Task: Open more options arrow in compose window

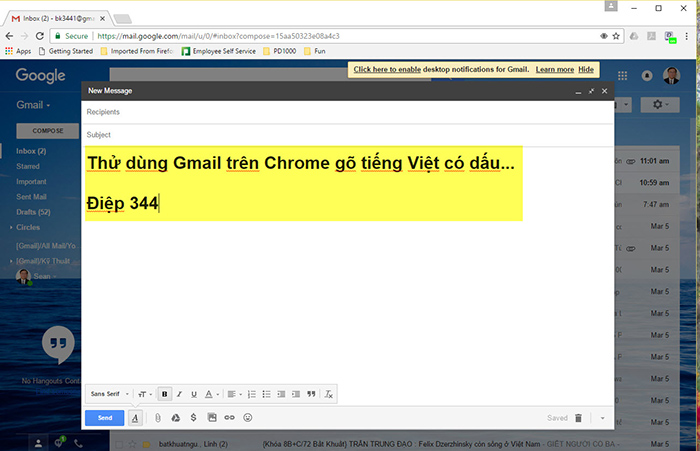Action: point(602,418)
